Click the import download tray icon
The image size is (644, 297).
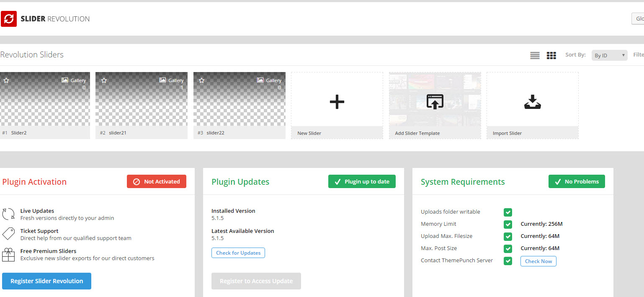[x=533, y=102]
